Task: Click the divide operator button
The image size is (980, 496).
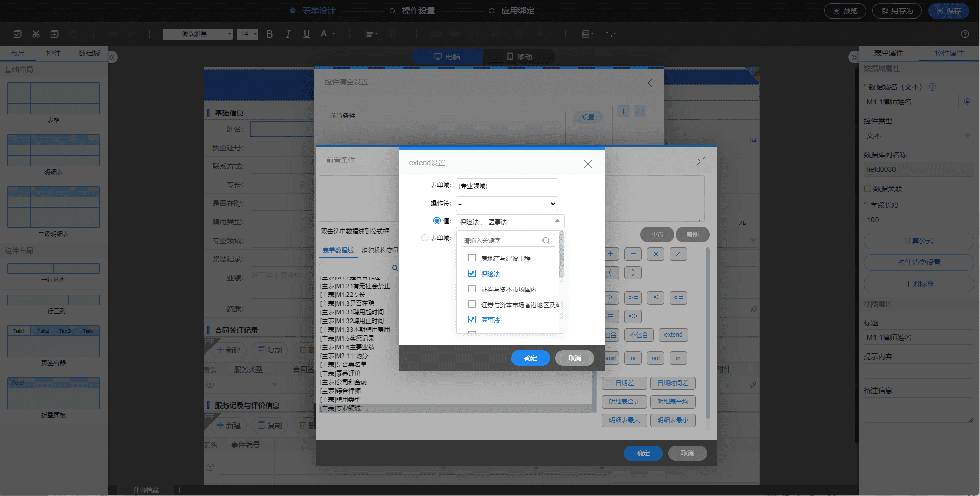Action: [x=678, y=254]
